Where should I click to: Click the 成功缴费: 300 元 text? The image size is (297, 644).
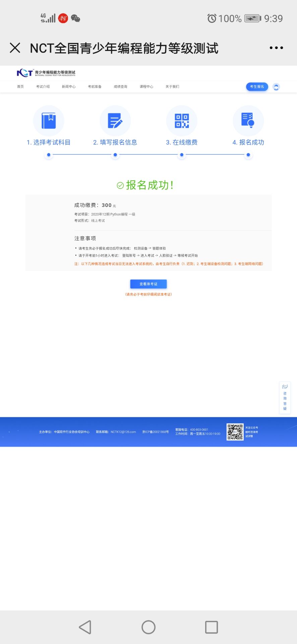pyautogui.click(x=95, y=205)
